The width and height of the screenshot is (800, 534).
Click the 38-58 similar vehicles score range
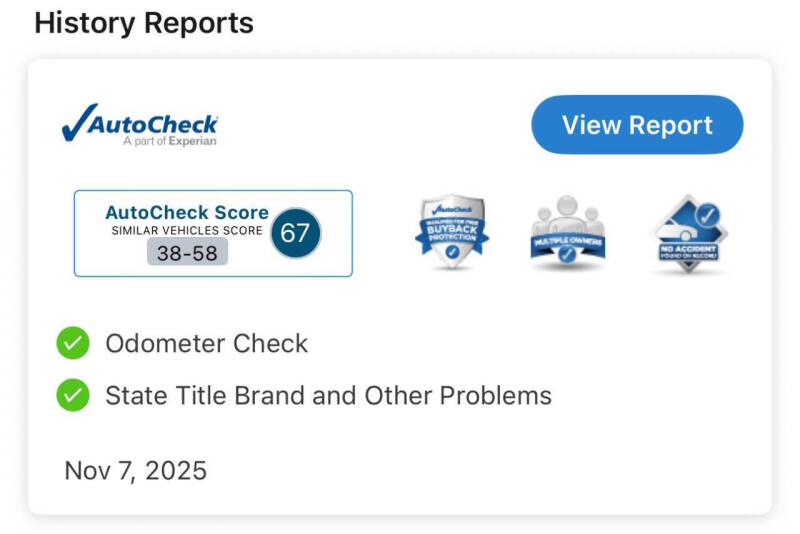(188, 253)
